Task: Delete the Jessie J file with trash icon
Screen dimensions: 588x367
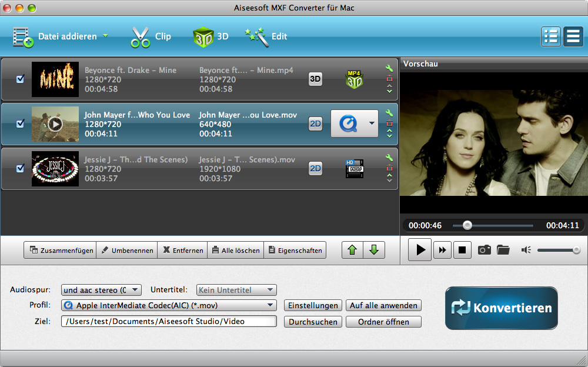Action: point(389,168)
